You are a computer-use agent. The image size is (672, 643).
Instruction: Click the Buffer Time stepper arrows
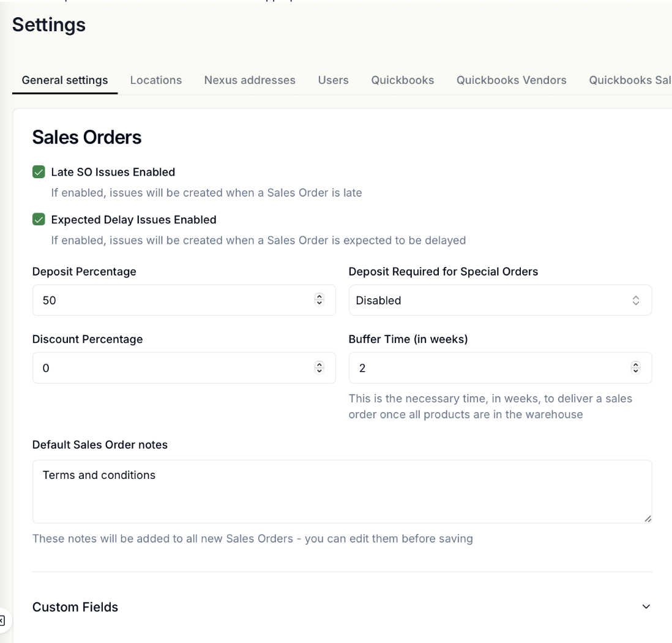(x=635, y=367)
